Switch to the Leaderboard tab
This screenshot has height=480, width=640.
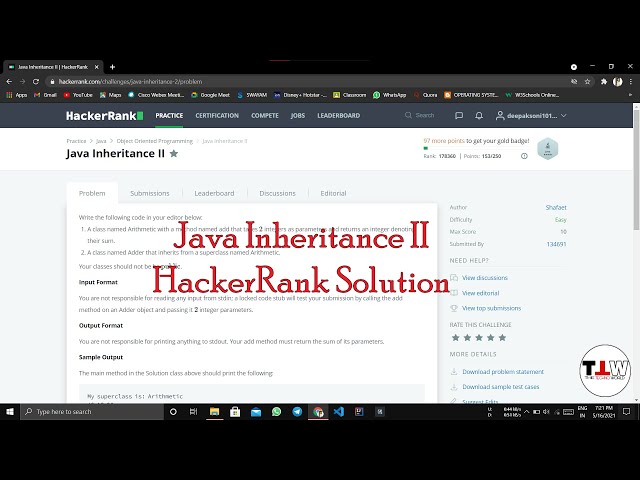pos(214,193)
